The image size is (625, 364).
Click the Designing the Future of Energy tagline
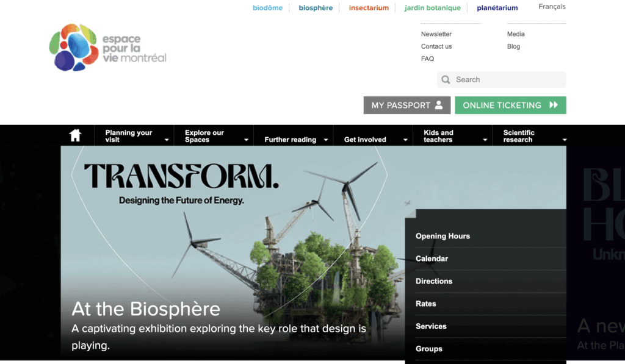[x=181, y=201]
